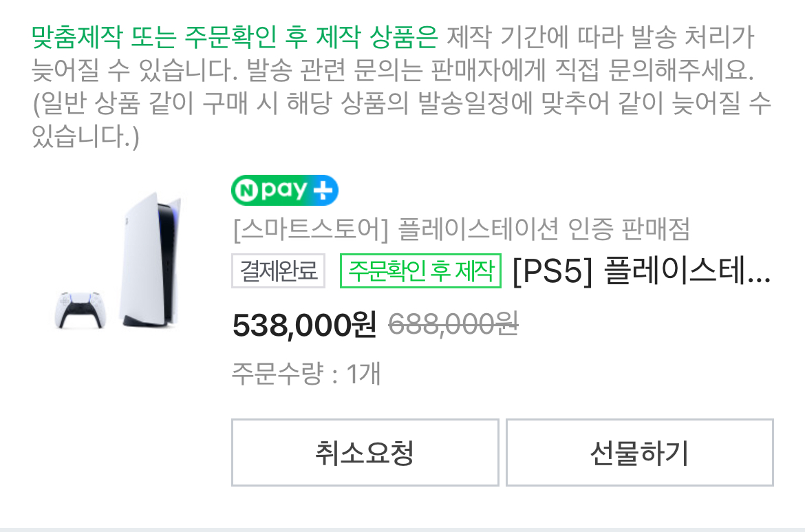The width and height of the screenshot is (805, 532).
Task: Click the 취소요청 button
Action: [365, 452]
